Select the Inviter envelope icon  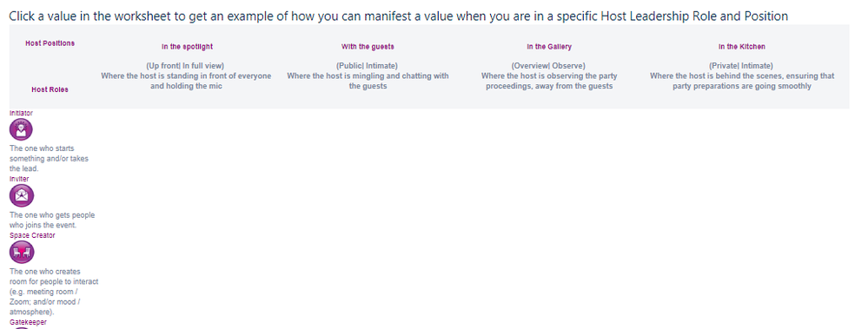pos(22,195)
